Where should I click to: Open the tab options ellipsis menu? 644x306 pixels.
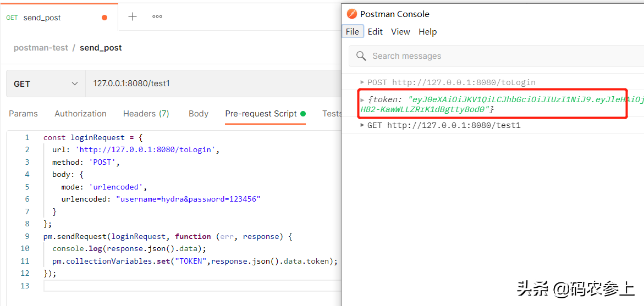coord(157,17)
